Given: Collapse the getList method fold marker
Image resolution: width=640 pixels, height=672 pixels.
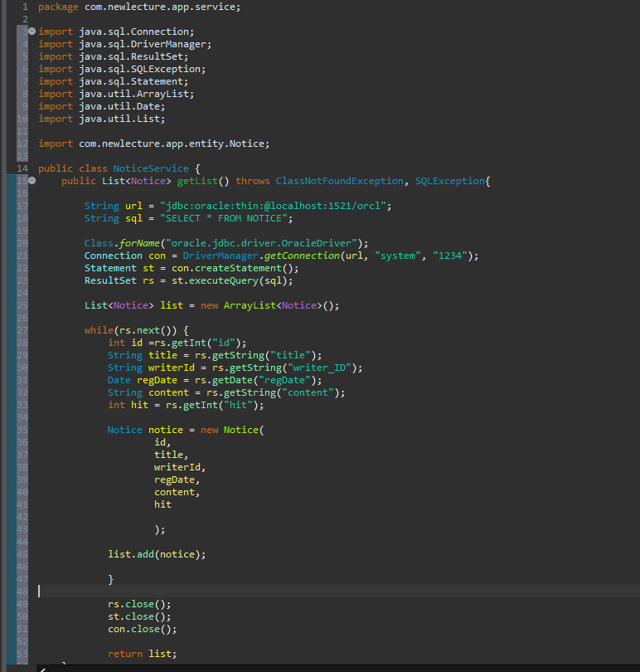Looking at the screenshot, I should [x=32, y=181].
